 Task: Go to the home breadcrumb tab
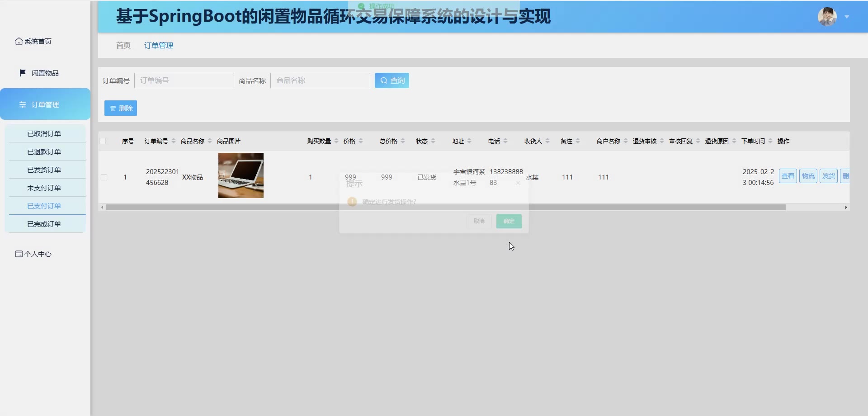coord(123,45)
